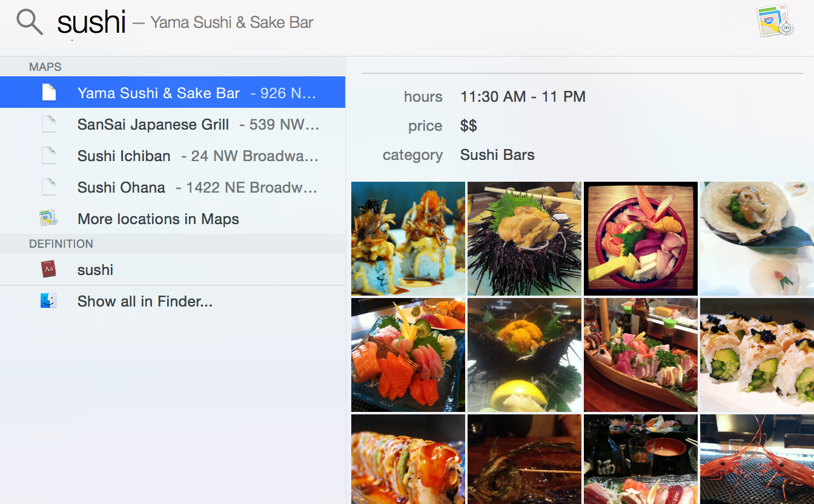Choose Show all in Finder
The width and height of the screenshot is (814, 504).
173,301
